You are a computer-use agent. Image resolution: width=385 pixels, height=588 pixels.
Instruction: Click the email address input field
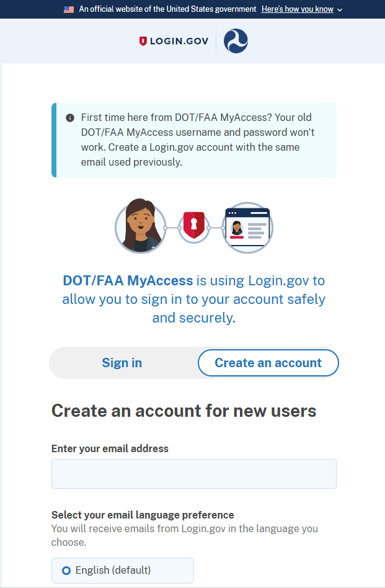pyautogui.click(x=193, y=473)
